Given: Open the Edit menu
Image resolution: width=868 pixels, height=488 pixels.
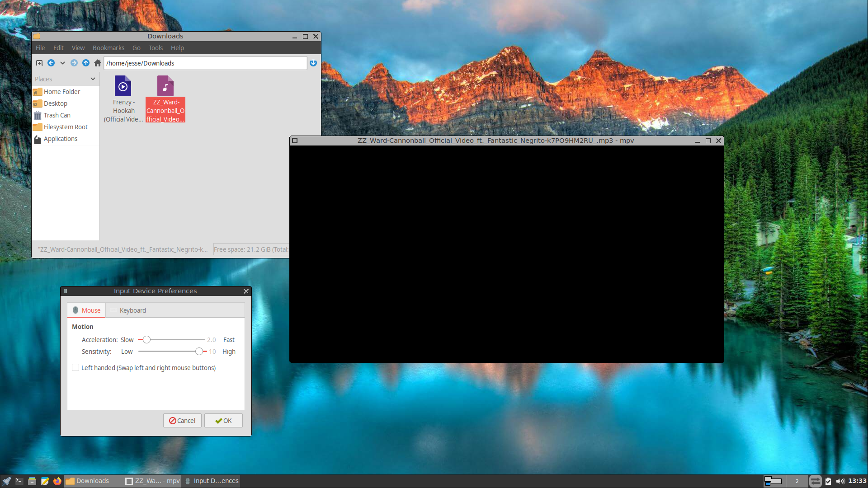Looking at the screenshot, I should pos(58,48).
